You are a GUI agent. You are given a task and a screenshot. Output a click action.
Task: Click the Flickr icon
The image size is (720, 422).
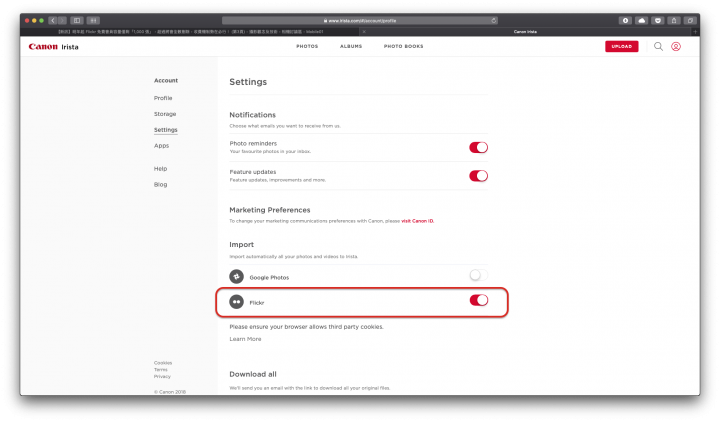[x=236, y=302]
